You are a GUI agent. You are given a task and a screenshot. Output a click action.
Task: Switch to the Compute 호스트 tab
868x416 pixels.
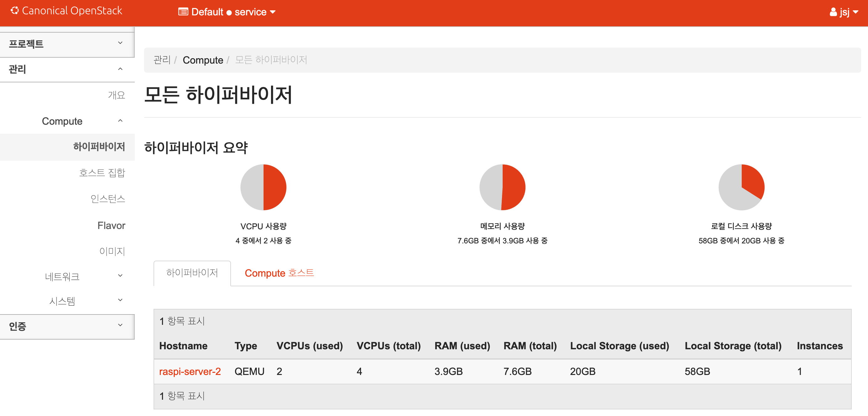pyautogui.click(x=279, y=273)
